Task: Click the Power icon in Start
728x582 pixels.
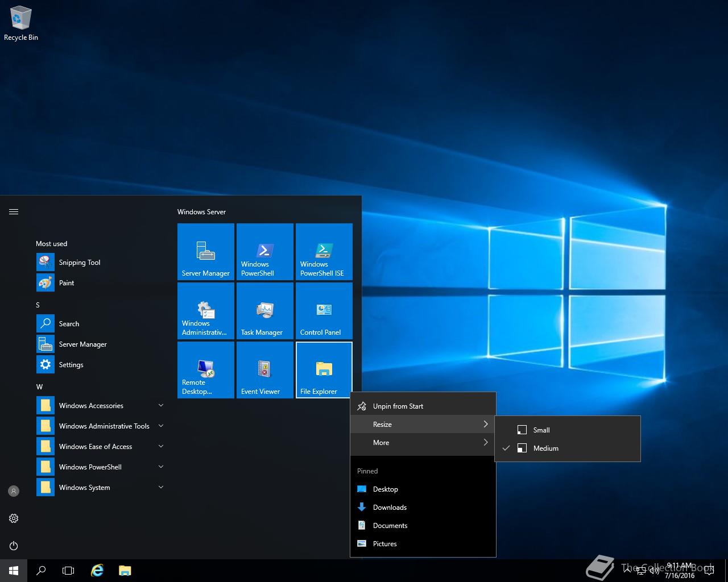Action: [x=14, y=546]
